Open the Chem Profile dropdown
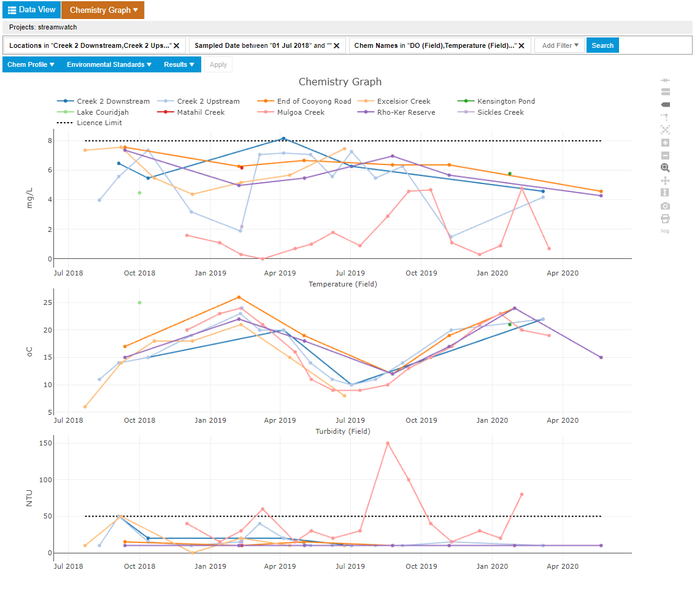 [31, 64]
